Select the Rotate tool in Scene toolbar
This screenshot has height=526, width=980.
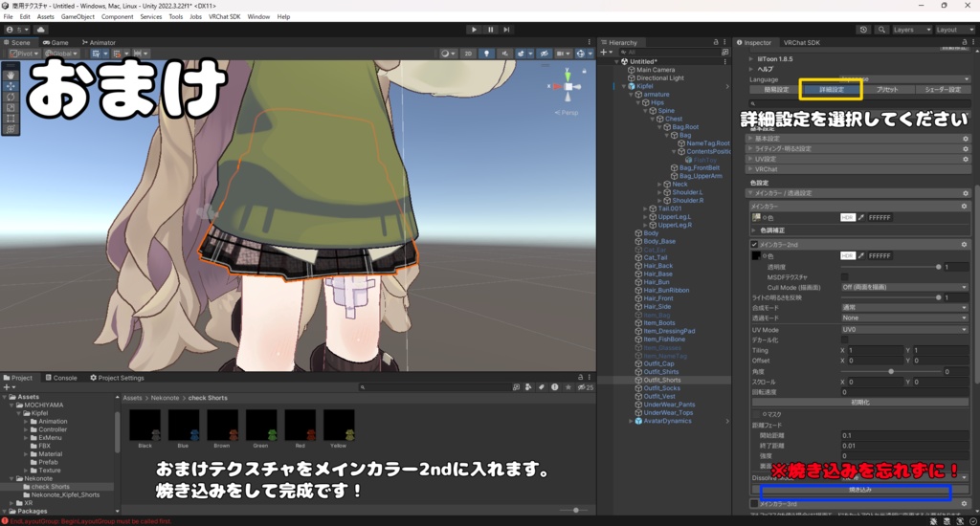[x=11, y=97]
